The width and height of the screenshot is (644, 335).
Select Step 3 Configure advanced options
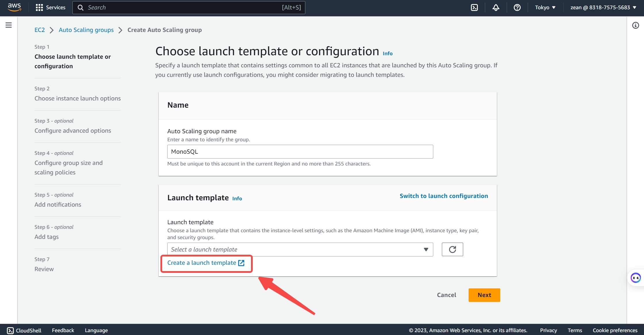pyautogui.click(x=73, y=131)
